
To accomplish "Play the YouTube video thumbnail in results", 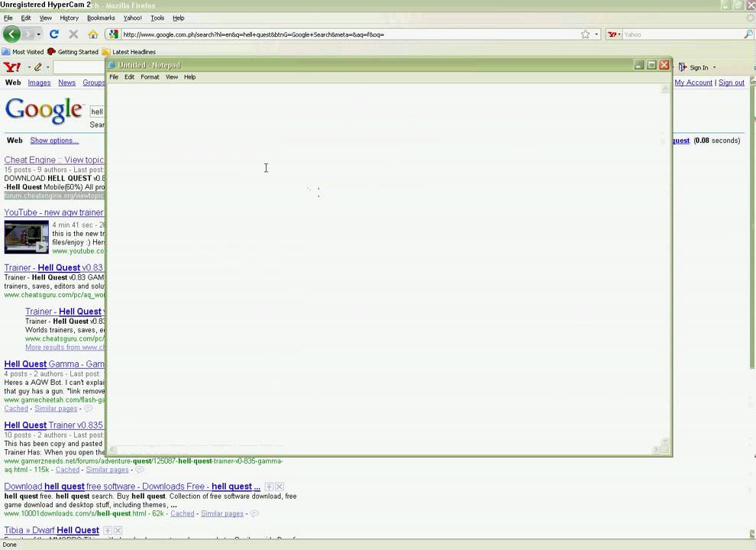I will coord(27,238).
